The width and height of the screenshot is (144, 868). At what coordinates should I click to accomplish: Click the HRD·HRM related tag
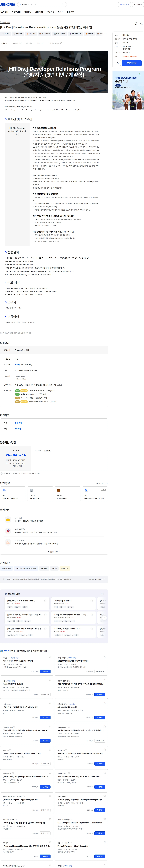(x=44, y=568)
